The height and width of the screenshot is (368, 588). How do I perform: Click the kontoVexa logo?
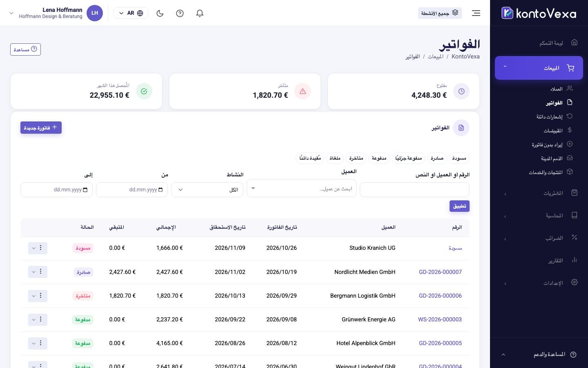[x=539, y=13]
